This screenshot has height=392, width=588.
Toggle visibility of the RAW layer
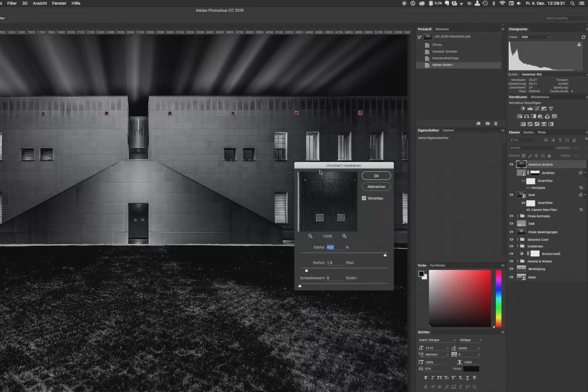[511, 195]
